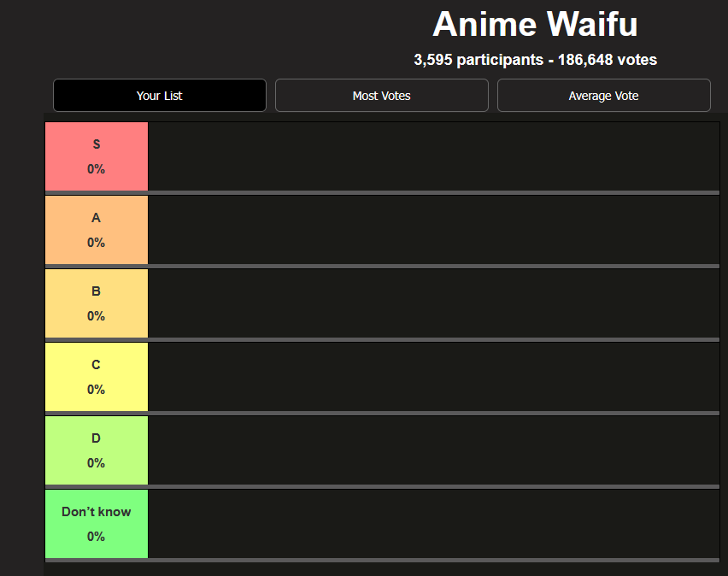Click the empty B tier row area
Image resolution: width=728 pixels, height=576 pixels.
click(x=434, y=303)
